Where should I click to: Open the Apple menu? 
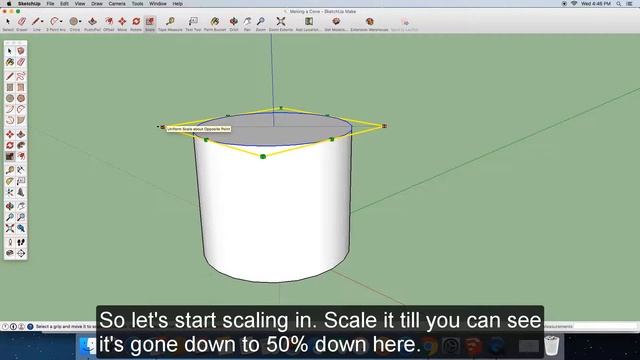point(9,4)
